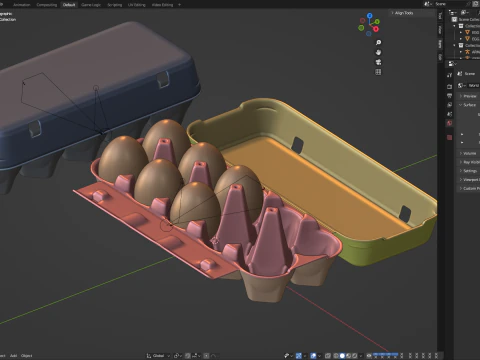Viewport: 480px width, 360px height.
Task: Open the snapping options dropdown
Action: tap(196, 356)
